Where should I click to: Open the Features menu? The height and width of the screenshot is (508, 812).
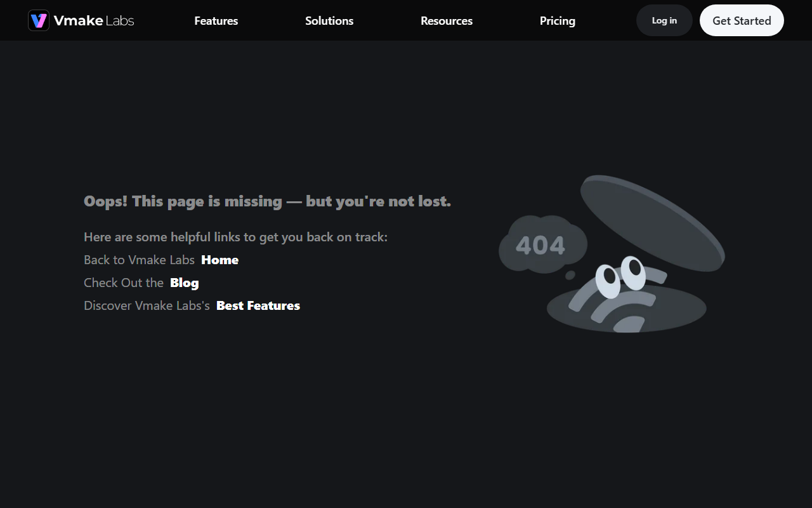(x=216, y=21)
